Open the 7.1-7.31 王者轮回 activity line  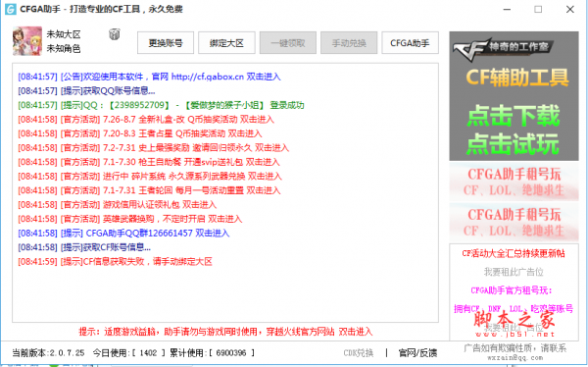(149, 190)
